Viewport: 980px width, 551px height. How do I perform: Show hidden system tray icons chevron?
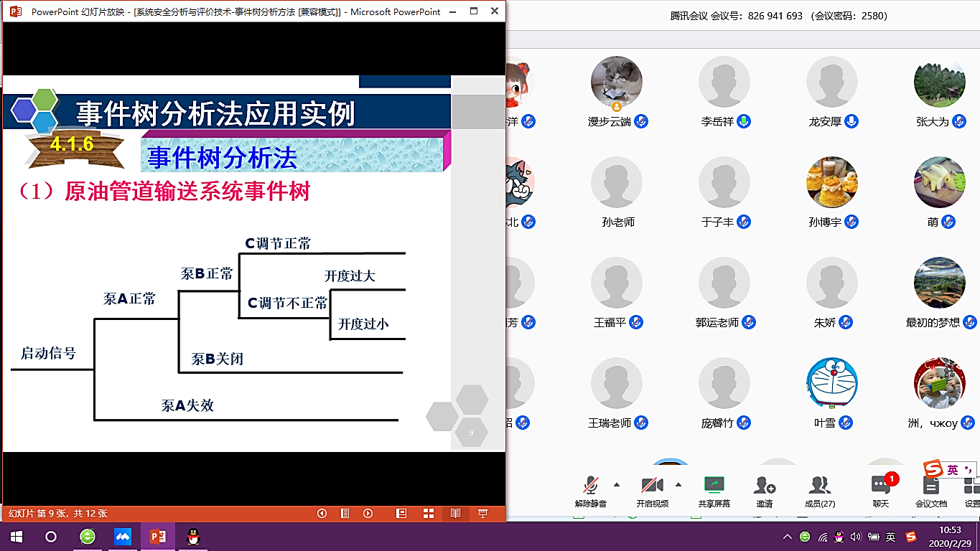(788, 537)
